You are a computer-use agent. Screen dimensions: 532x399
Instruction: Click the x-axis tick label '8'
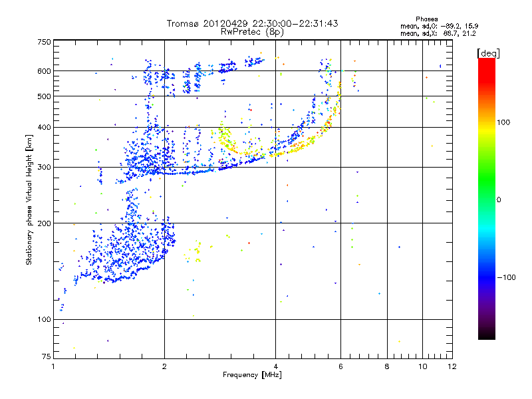coord(387,366)
